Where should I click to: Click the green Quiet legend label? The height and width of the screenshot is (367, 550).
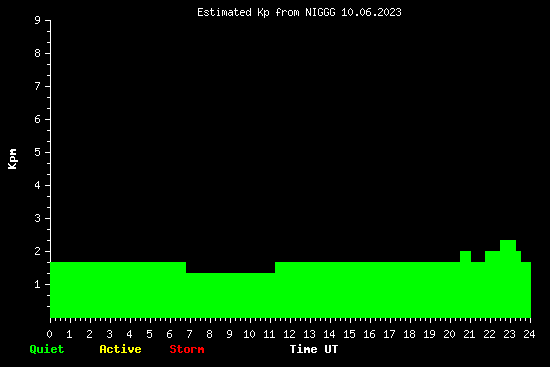pyautogui.click(x=47, y=349)
